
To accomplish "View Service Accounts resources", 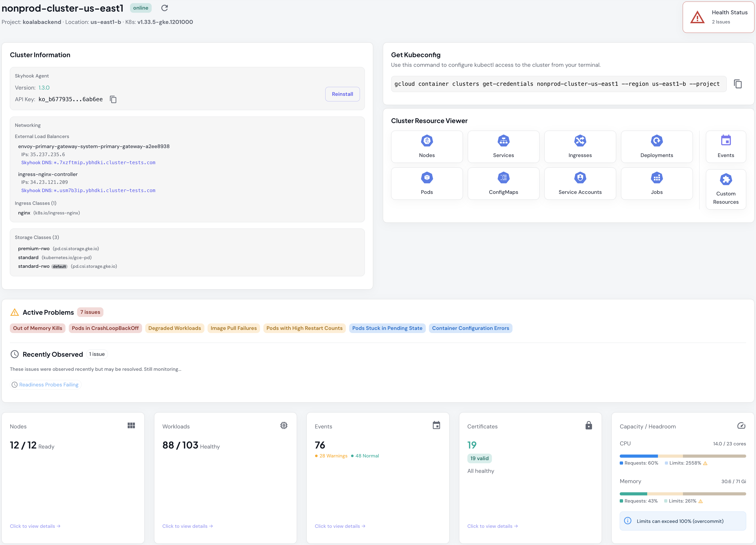I will click(580, 183).
